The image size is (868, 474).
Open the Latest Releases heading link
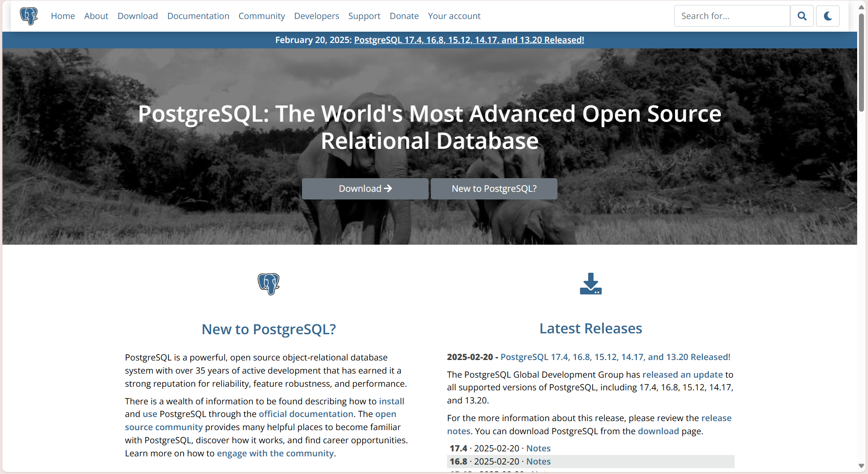591,328
